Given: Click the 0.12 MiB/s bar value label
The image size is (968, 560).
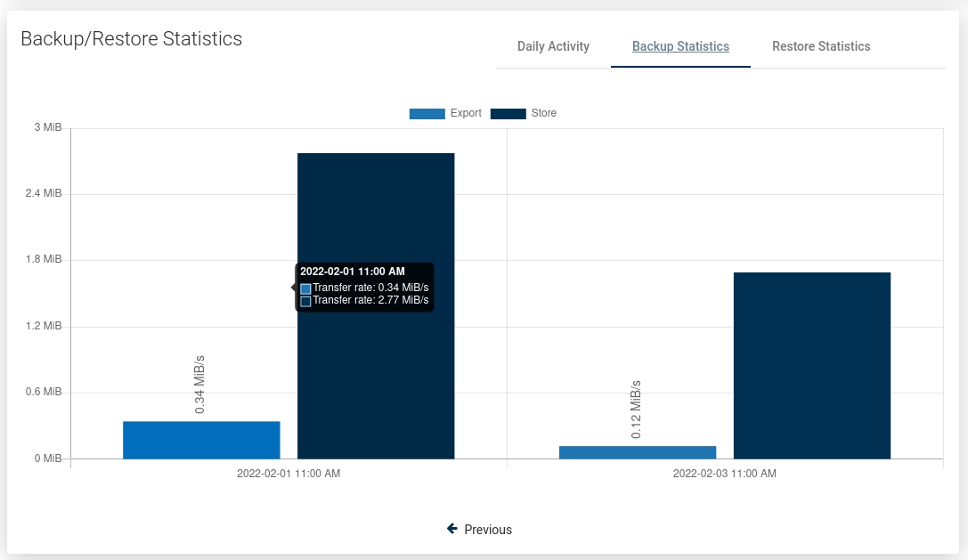Looking at the screenshot, I should [x=636, y=409].
